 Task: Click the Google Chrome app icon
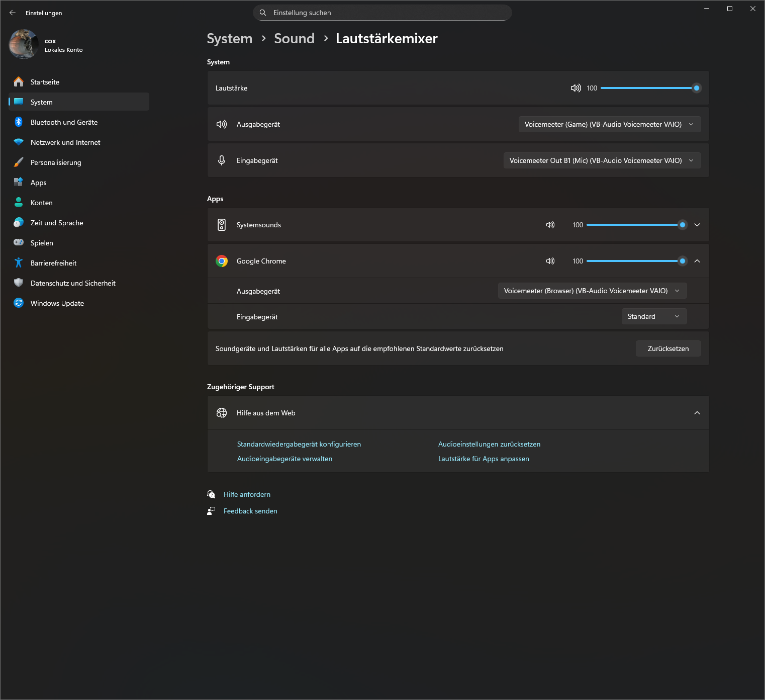(x=222, y=261)
